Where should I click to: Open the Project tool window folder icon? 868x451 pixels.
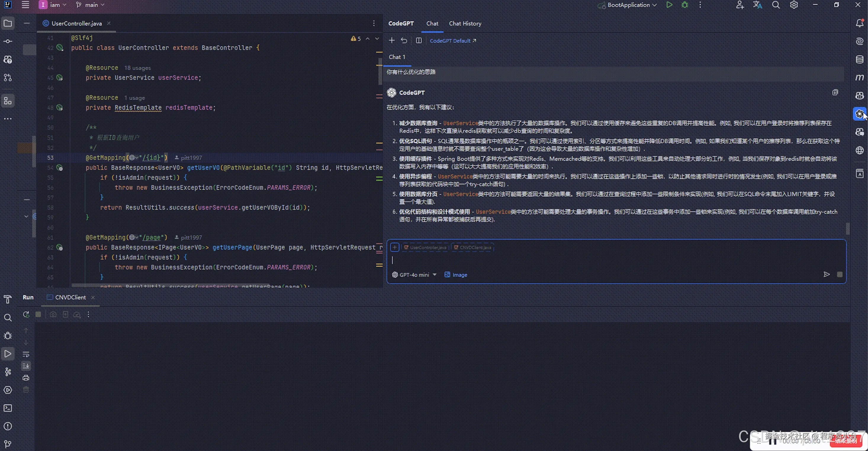click(x=7, y=23)
